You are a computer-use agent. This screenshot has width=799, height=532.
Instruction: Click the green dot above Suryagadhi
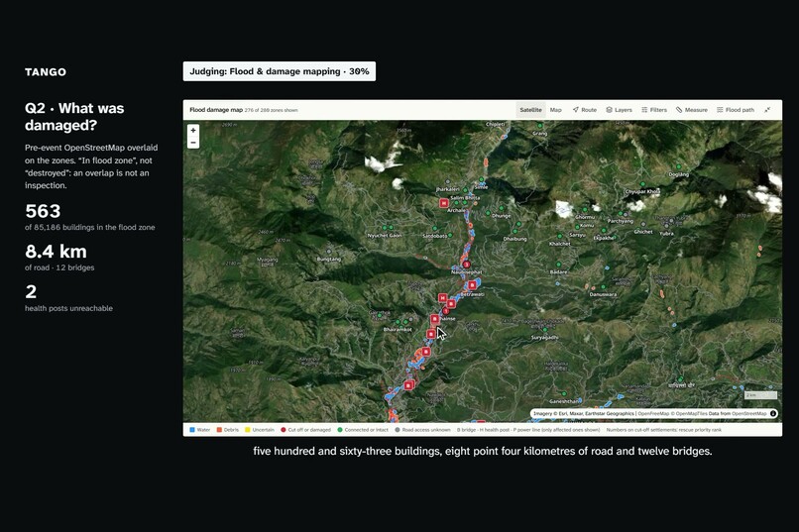point(545,330)
